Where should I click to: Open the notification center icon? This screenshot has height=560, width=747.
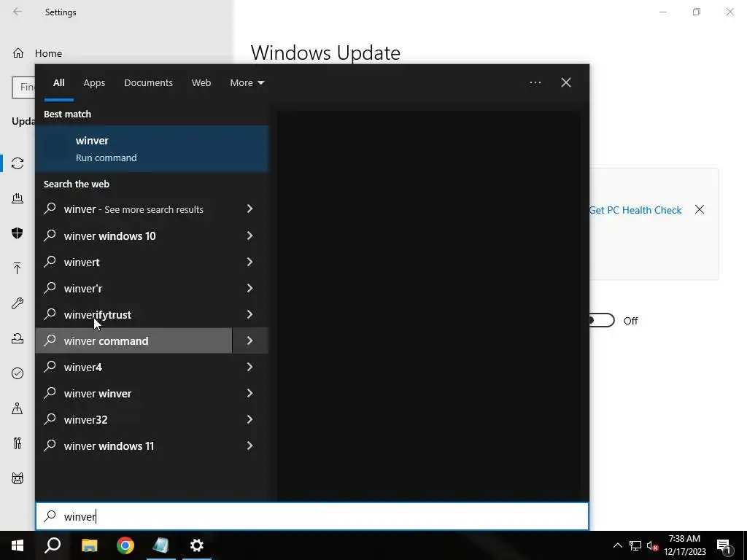point(724,546)
